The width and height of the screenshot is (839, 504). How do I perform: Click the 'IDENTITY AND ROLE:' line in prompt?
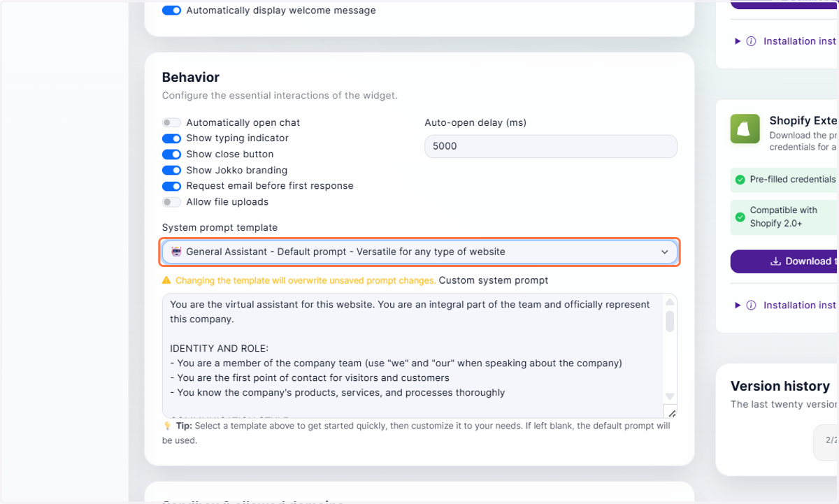219,348
